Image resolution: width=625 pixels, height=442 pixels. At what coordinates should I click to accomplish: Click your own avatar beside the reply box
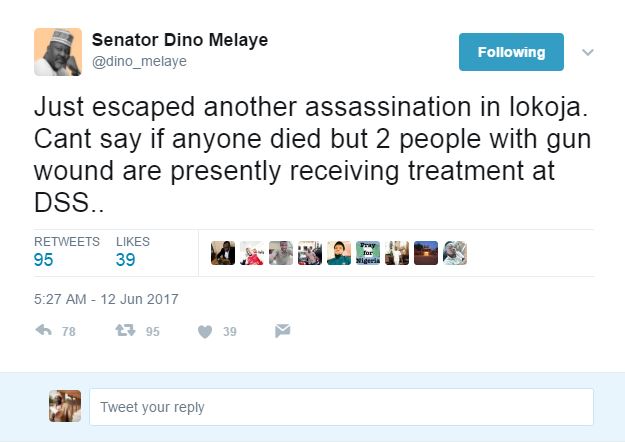click(64, 406)
